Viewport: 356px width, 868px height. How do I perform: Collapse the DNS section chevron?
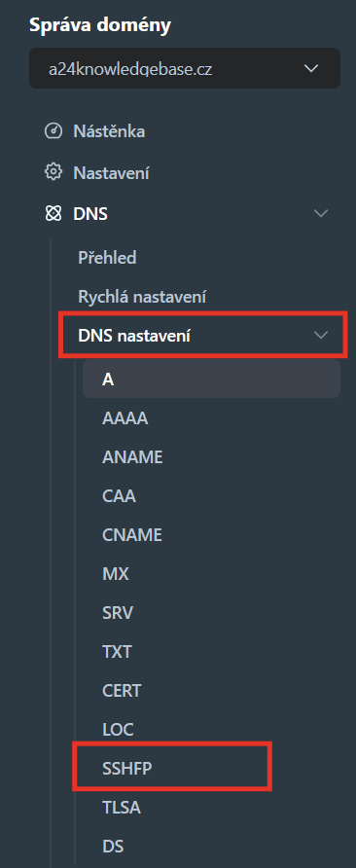pos(321,213)
